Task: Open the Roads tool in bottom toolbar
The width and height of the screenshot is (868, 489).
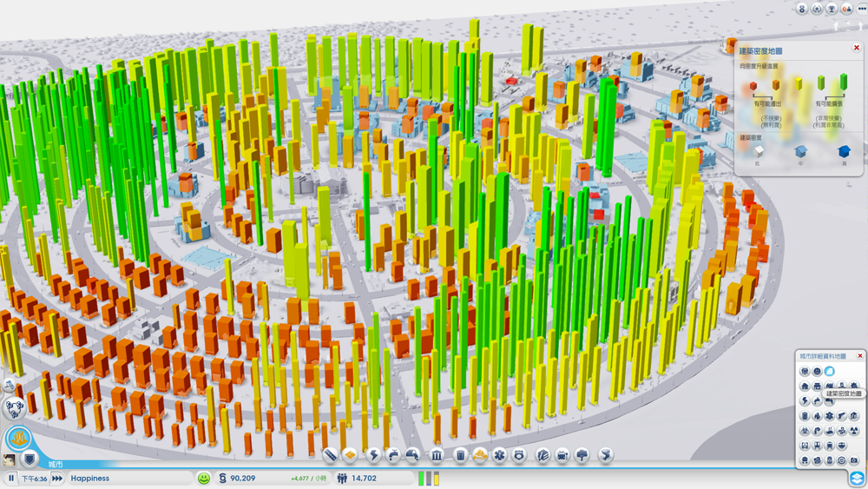Action: click(331, 455)
